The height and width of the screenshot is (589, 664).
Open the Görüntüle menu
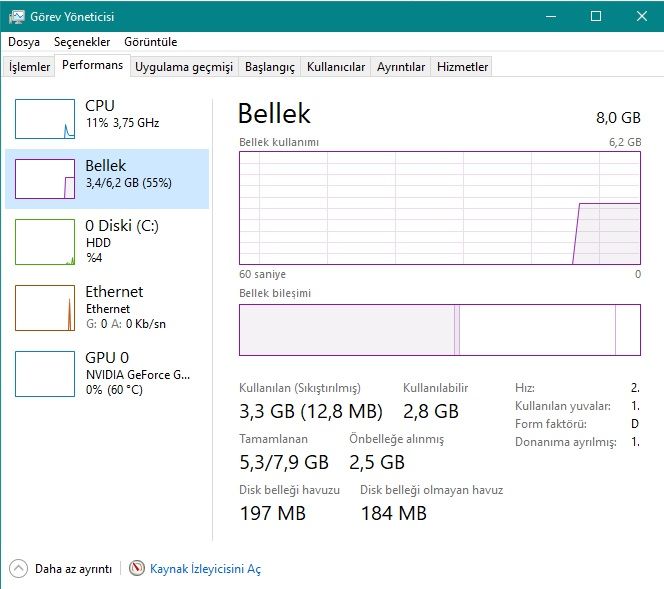(x=150, y=42)
